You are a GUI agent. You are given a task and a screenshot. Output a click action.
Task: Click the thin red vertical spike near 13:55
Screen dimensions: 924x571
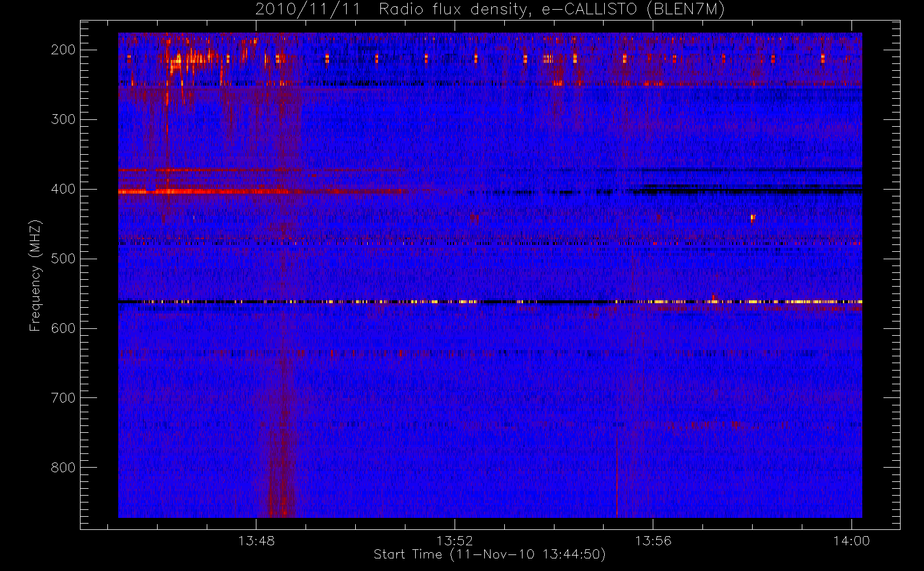(x=617, y=474)
